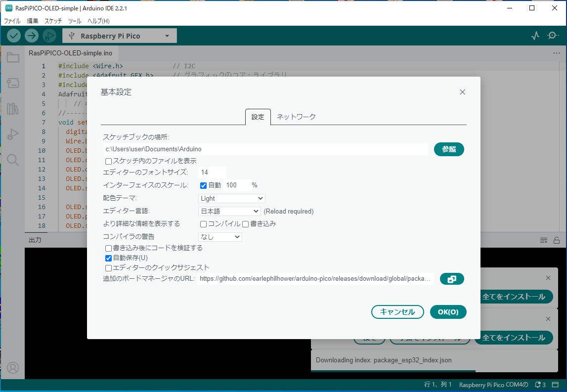Viewport: 567px width, 392px height.
Task: Run Verify to compile the sketch
Action: click(x=13, y=35)
